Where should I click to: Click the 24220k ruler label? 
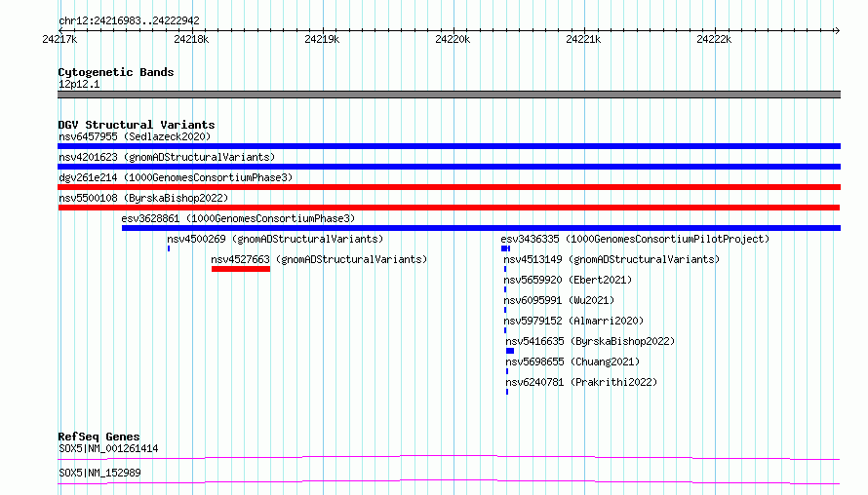453,39
